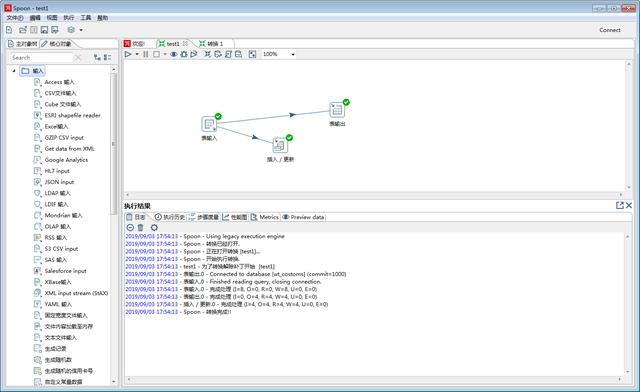The width and height of the screenshot is (640, 392).
Task: Click the open file folder icon
Action: [23, 30]
